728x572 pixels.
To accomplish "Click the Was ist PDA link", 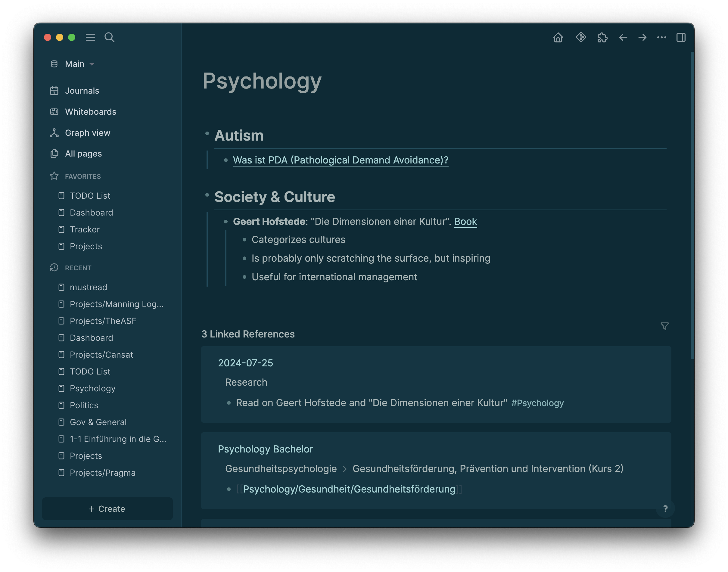I will coord(340,160).
